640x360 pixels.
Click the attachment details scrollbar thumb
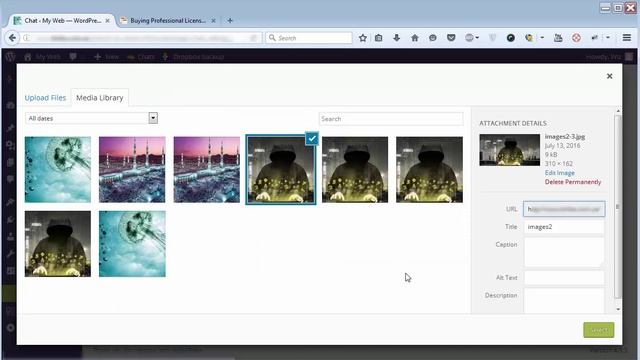pyautogui.click(x=618, y=206)
